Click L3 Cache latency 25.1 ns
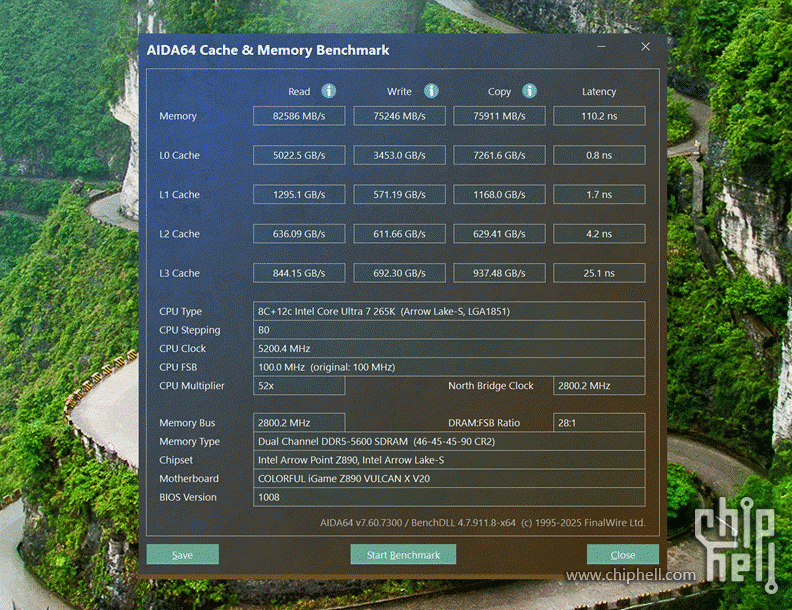Viewport: 792px width, 610px height. [599, 273]
